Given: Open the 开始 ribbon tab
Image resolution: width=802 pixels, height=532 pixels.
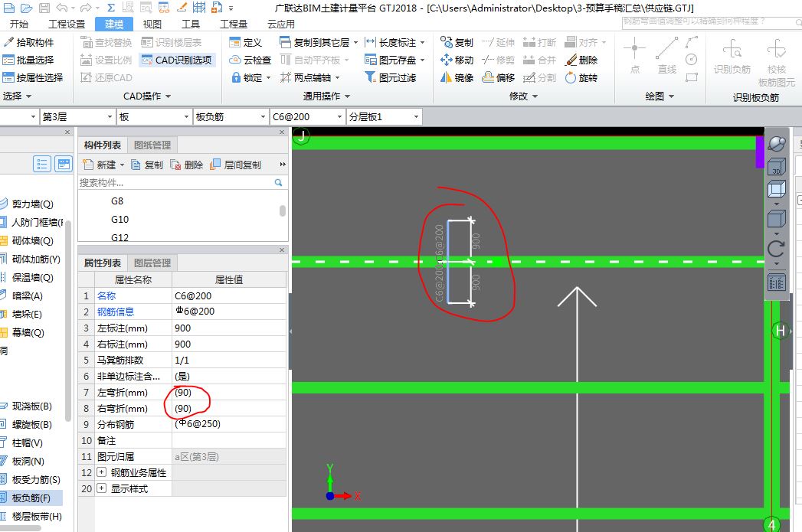Looking at the screenshot, I should 19,24.
